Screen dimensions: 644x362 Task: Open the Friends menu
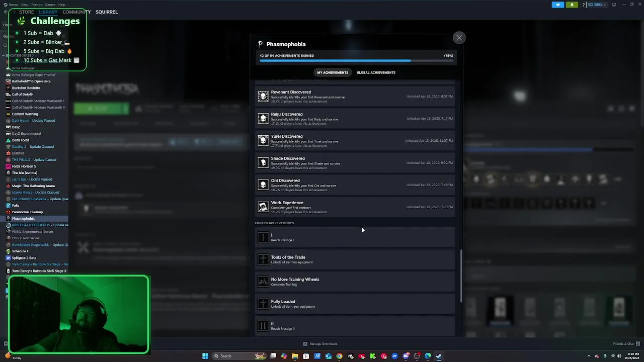37,5
